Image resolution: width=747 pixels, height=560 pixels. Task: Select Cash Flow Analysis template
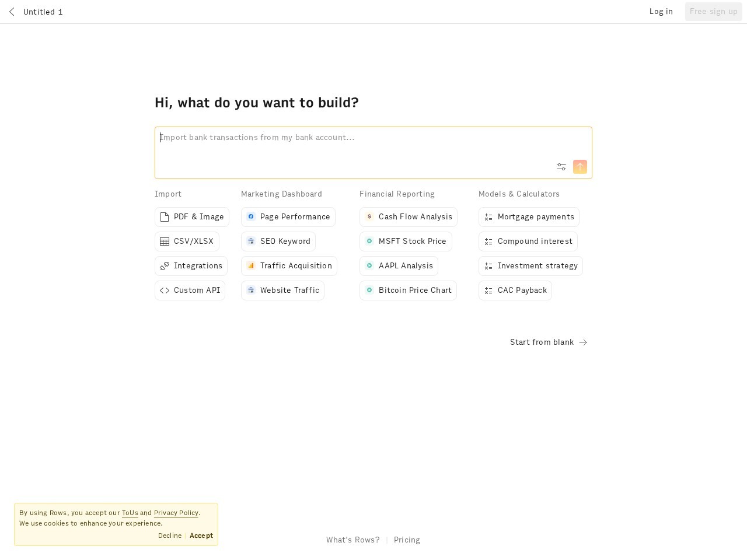tap(408, 217)
